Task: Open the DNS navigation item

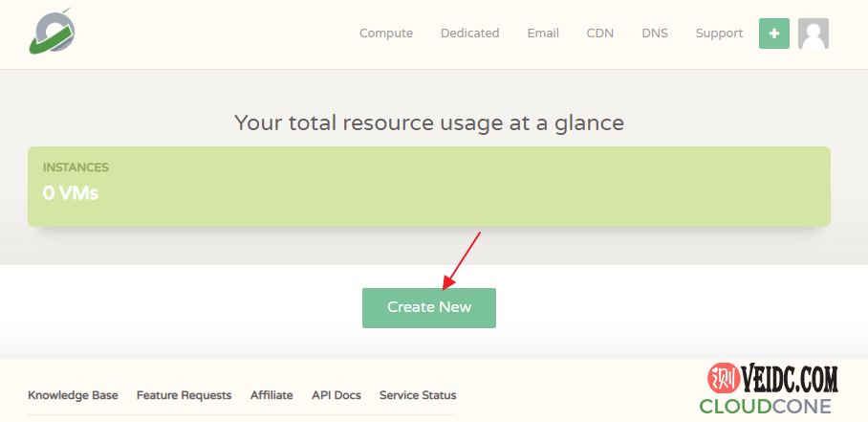Action: point(655,33)
